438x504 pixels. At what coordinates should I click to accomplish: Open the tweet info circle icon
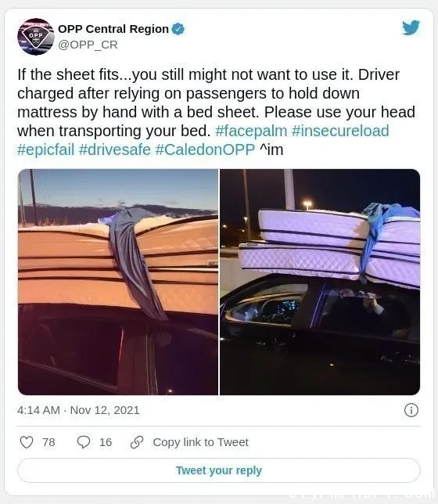pyautogui.click(x=411, y=410)
